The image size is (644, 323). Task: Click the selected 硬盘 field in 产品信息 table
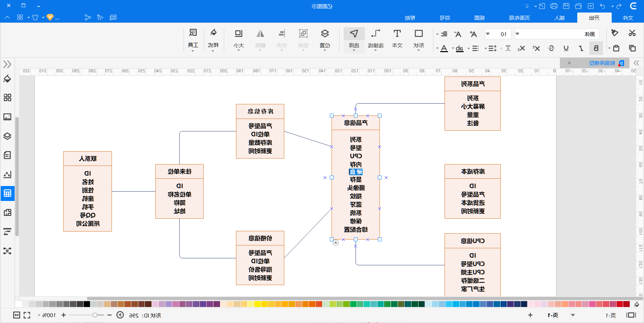pos(356,172)
